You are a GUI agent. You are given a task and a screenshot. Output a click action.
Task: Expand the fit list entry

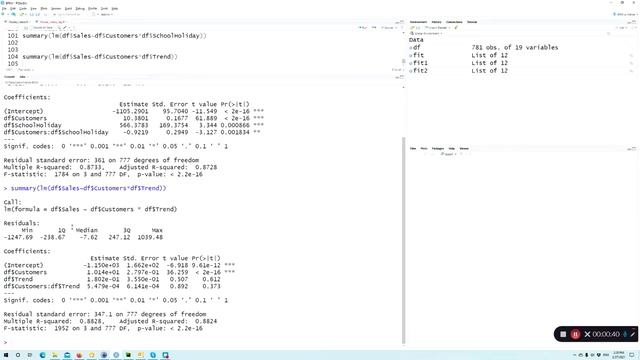click(x=411, y=56)
